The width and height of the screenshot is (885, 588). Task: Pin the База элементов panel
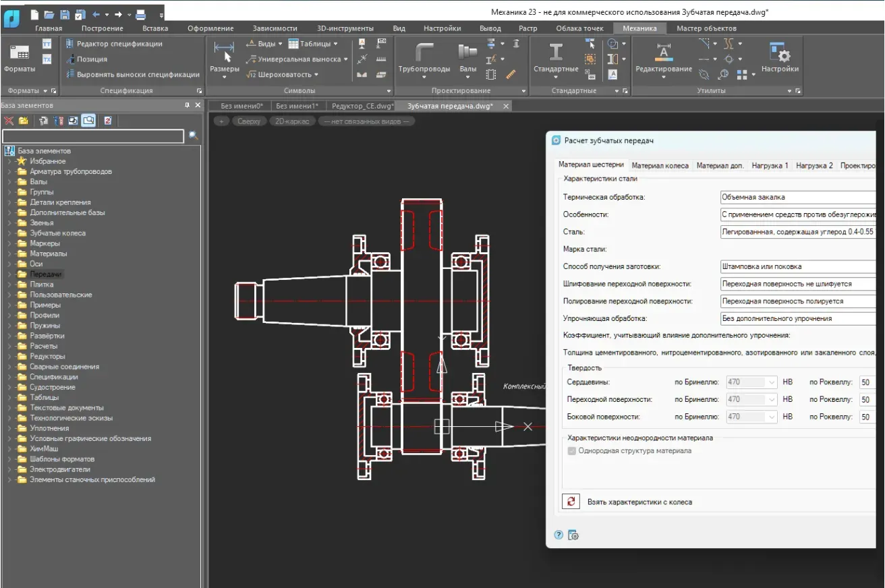click(x=187, y=105)
